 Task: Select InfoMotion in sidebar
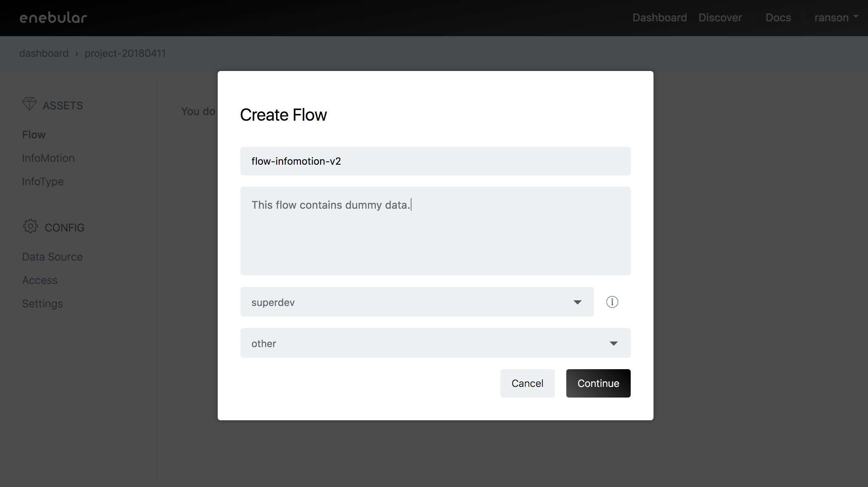click(48, 158)
